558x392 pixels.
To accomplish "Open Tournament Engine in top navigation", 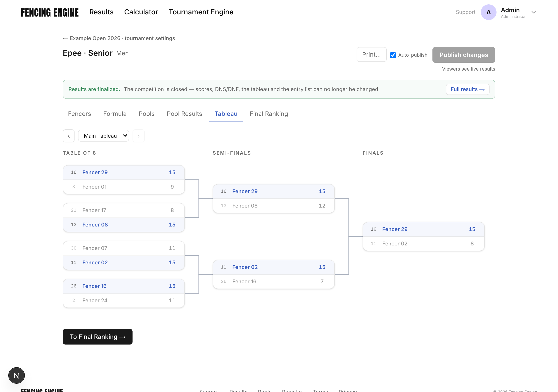I will coord(201,12).
